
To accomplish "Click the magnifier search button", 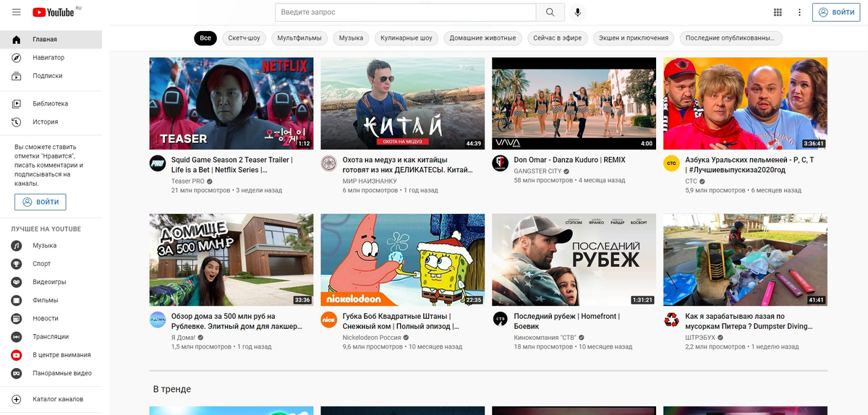I will coord(550,12).
